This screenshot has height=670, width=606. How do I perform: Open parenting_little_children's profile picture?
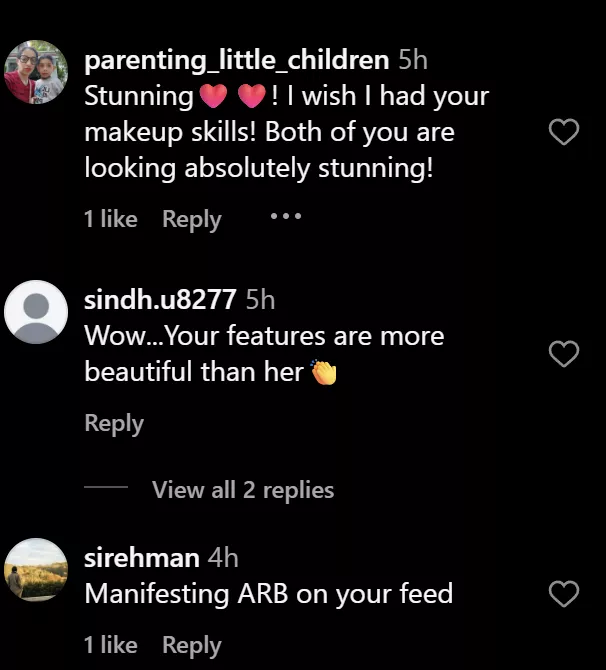point(36,73)
